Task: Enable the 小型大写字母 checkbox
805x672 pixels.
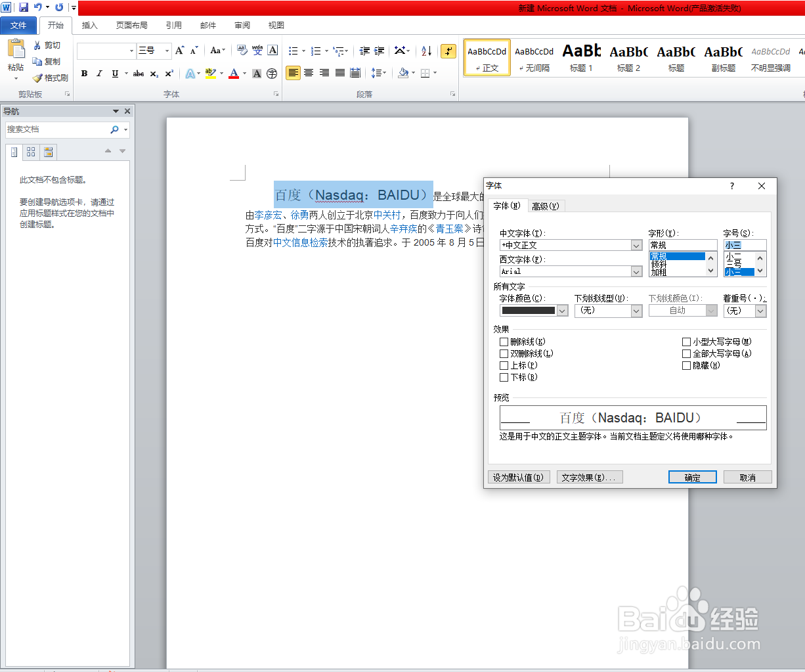Action: (x=686, y=342)
